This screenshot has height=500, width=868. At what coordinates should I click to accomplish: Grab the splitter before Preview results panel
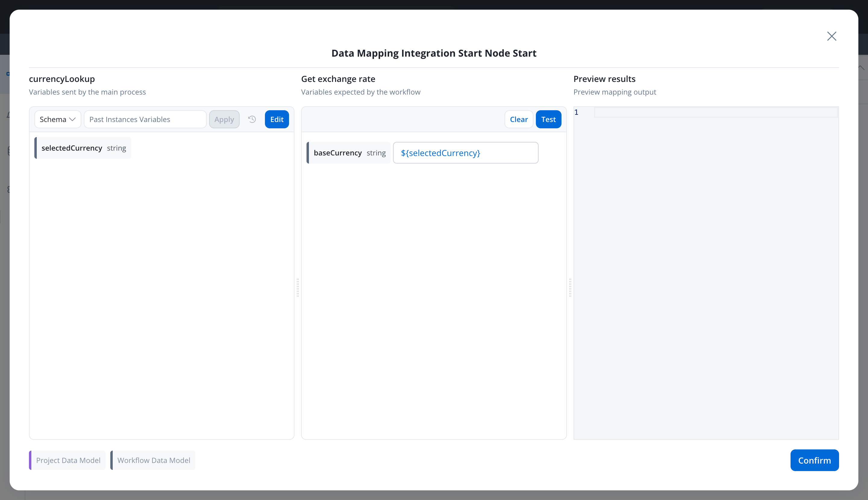(570, 287)
